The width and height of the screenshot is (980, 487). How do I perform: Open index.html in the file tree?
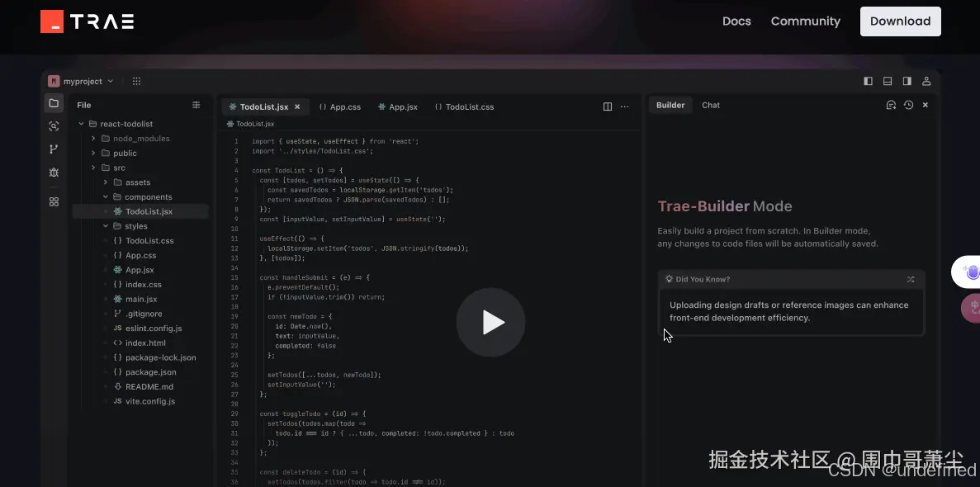pos(140,343)
